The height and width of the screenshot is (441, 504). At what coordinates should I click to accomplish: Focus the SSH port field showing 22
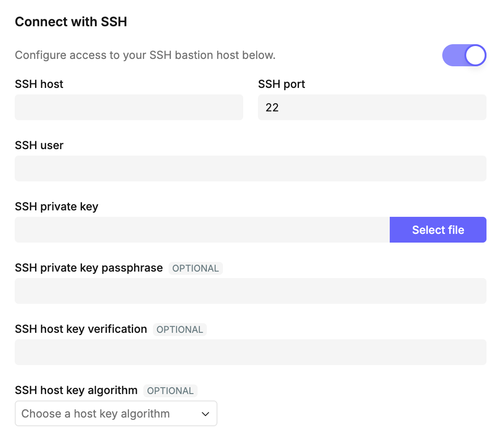372,107
